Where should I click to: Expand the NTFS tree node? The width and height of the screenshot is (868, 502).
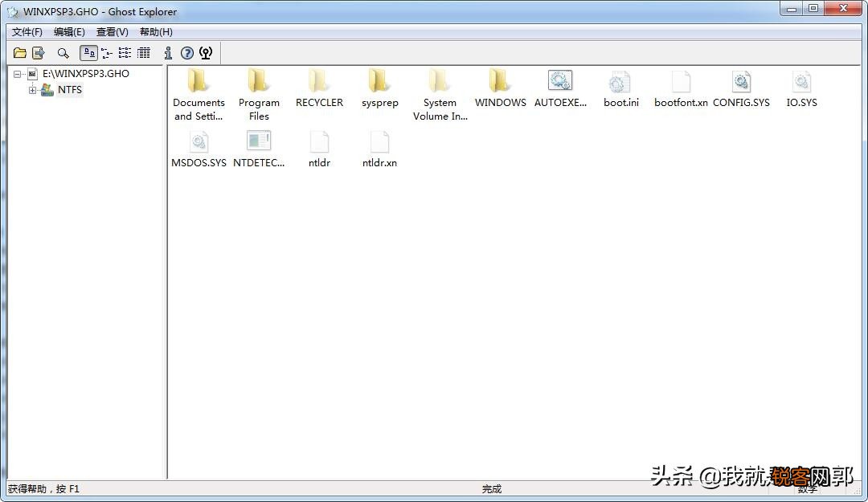click(33, 90)
